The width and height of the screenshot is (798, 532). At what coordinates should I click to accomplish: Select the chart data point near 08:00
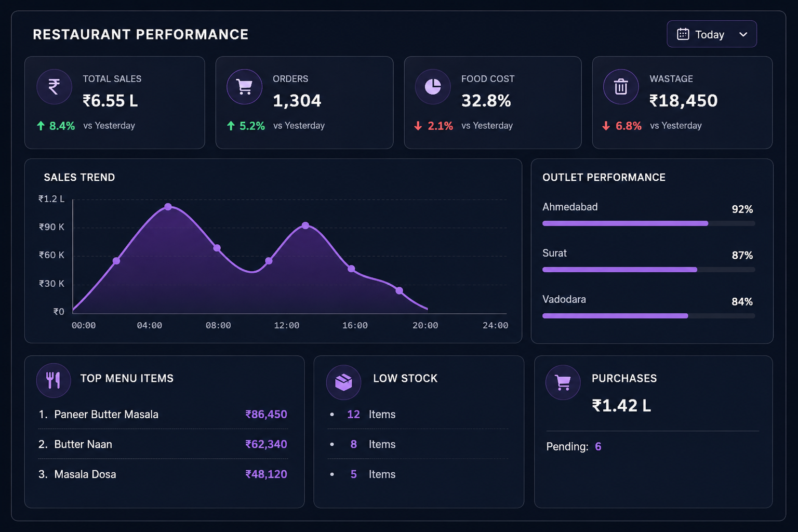(217, 248)
